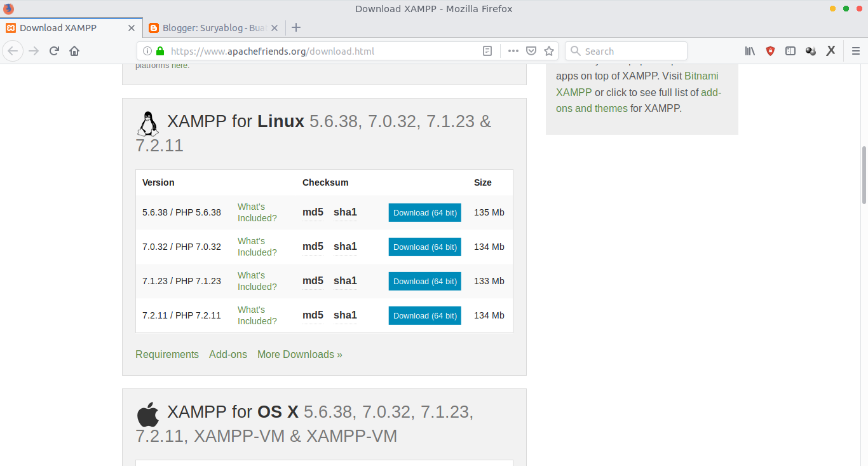Screen dimensions: 868x466
Task: Open What's Included for 7.2.11
Action: [x=257, y=315]
